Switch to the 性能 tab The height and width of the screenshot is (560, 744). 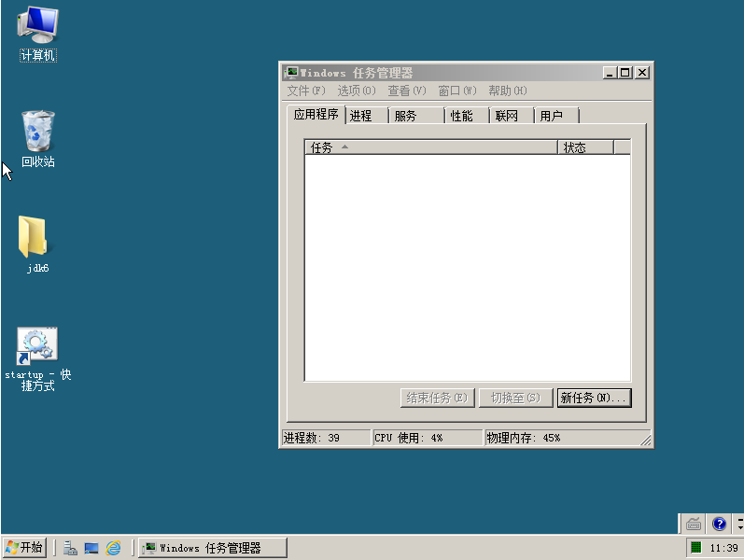point(462,116)
